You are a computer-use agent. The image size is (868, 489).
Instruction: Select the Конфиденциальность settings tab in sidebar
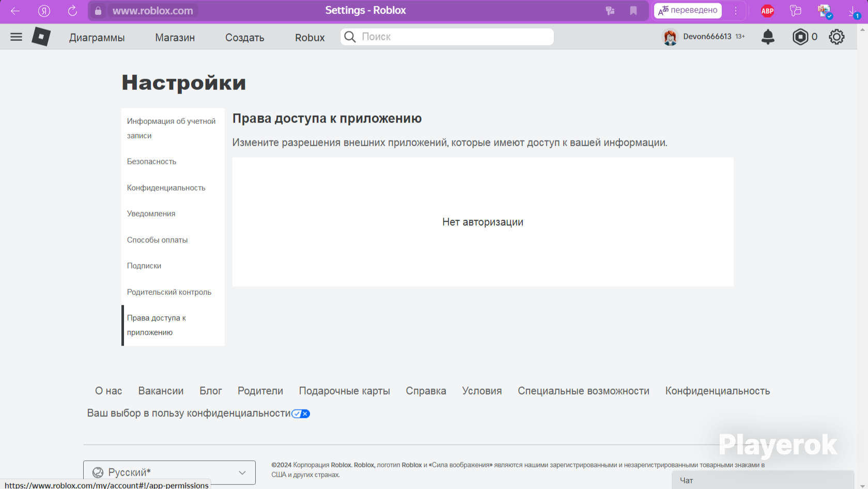(x=173, y=188)
